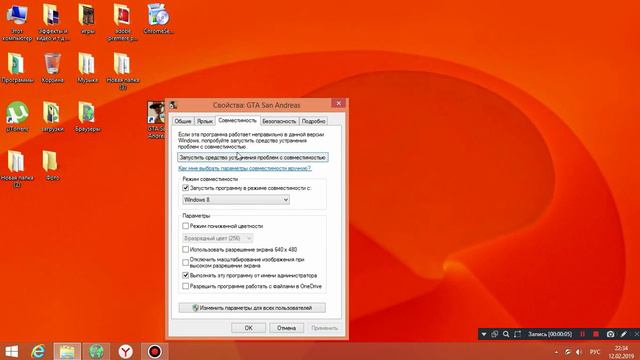Viewport: 640px width, 360px height.
Task: Click the Отмена button
Action: tap(287, 328)
